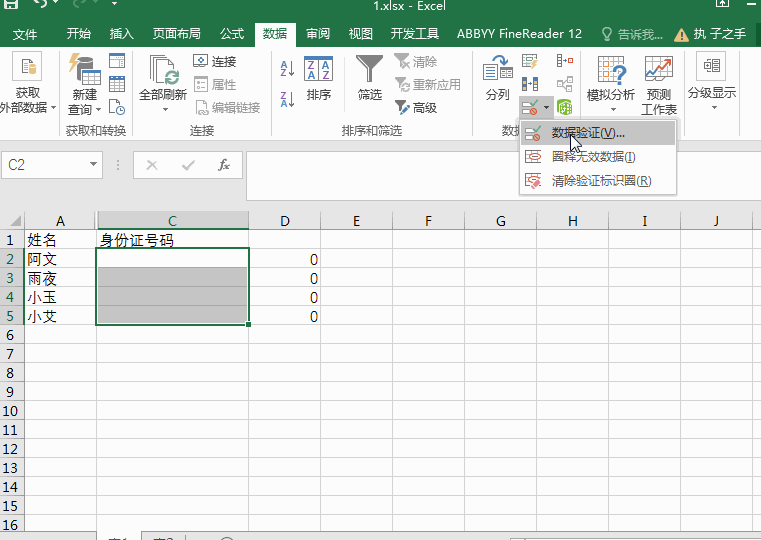Expand the 新建查询 dropdown arrow

99,110
